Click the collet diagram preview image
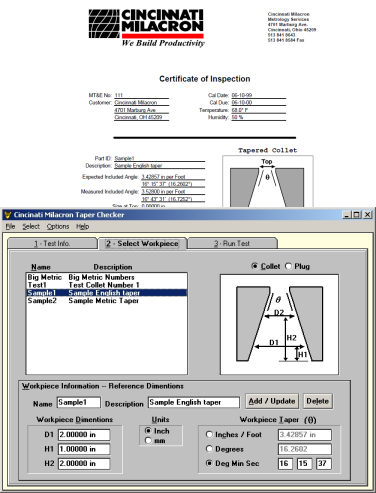Image resolution: width=376 pixels, height=493 pixels. [279, 324]
